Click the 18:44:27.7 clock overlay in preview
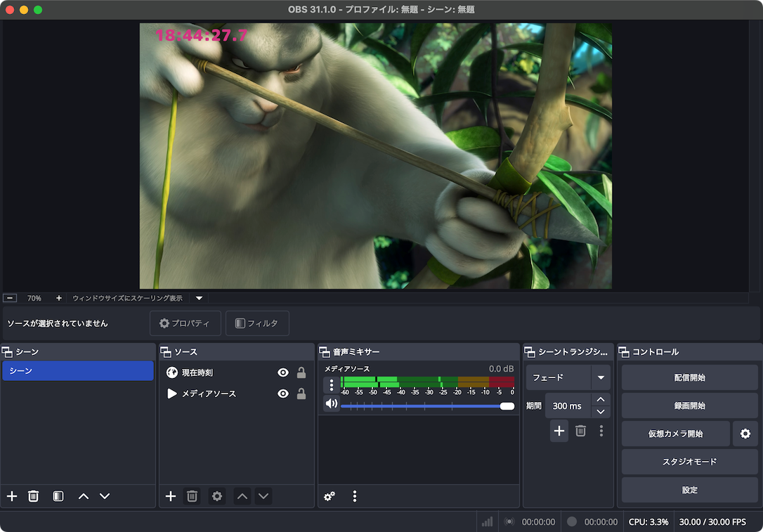The image size is (763, 532). (x=201, y=35)
